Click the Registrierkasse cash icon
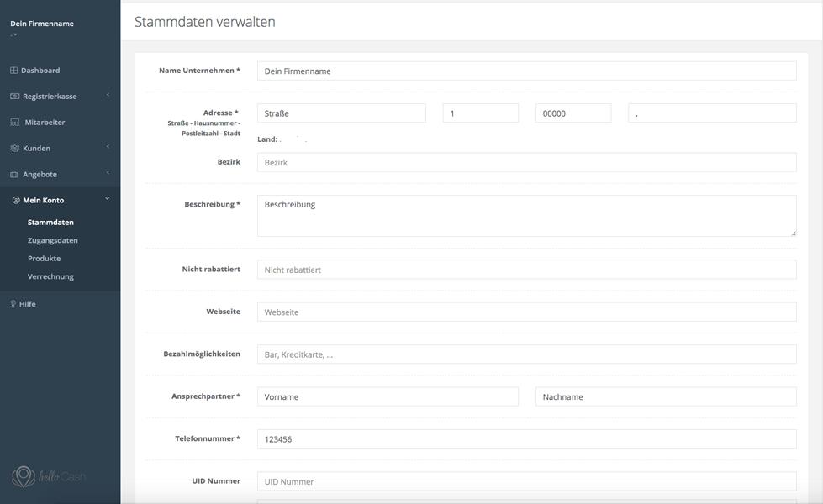This screenshot has width=823, height=504. (14, 97)
